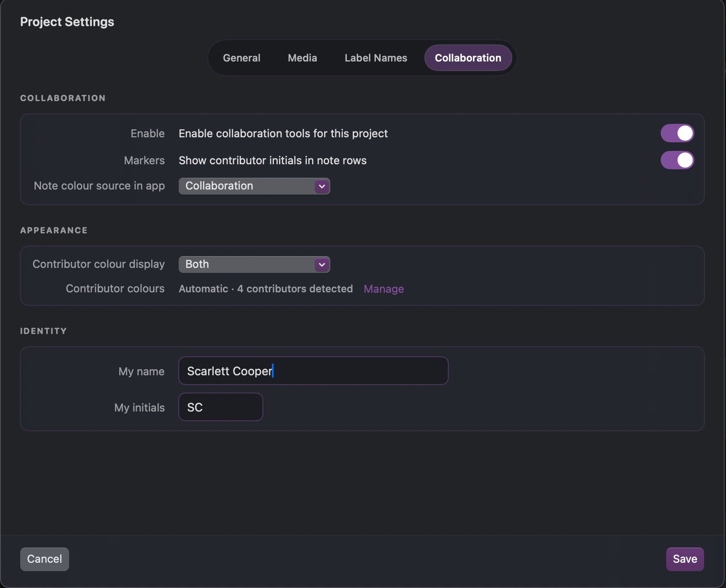Open the Contributor colour display dropdown
726x588 pixels.
(254, 265)
